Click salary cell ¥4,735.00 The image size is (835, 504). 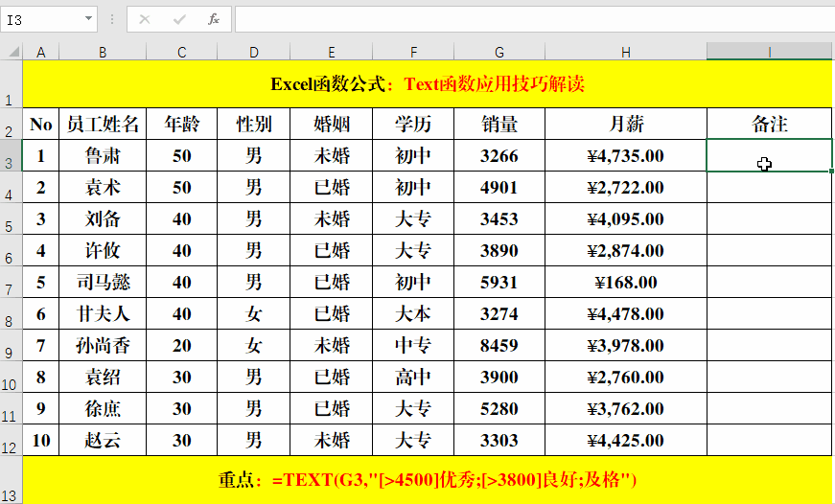(x=626, y=155)
